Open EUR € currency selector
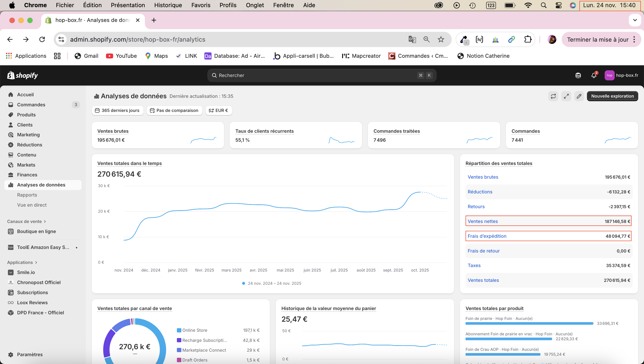 click(x=218, y=110)
